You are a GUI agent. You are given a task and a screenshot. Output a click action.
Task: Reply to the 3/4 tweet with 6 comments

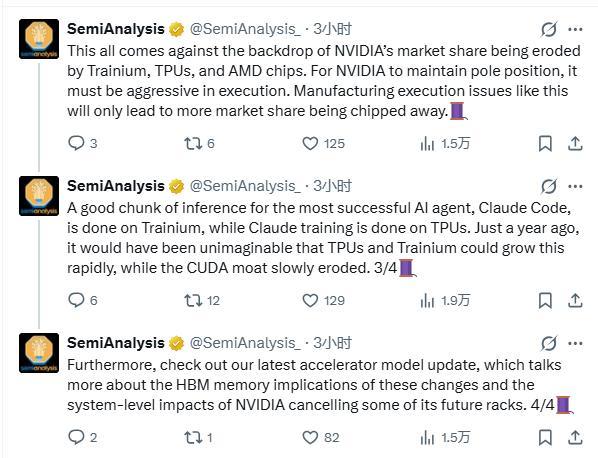click(x=82, y=301)
